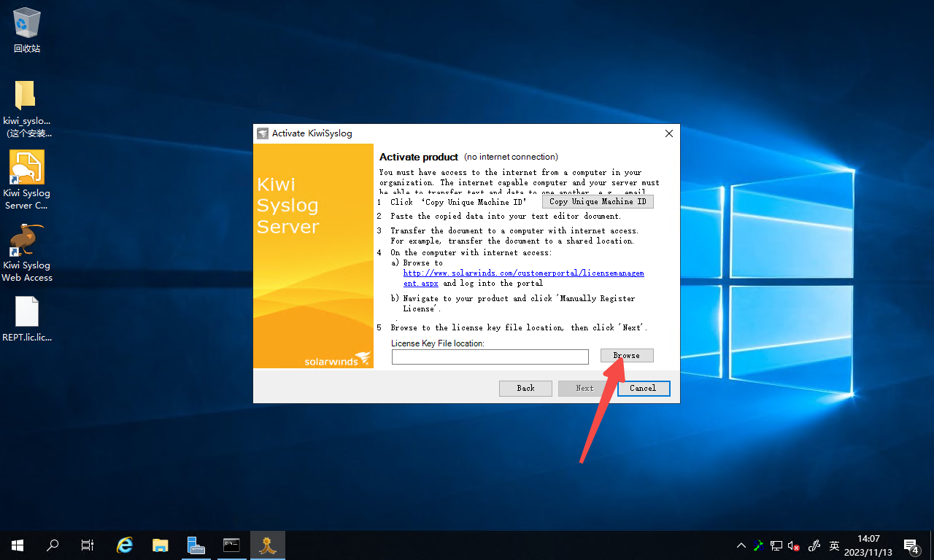Open Task View from taskbar
Screen dimensions: 934x560
[x=88, y=545]
